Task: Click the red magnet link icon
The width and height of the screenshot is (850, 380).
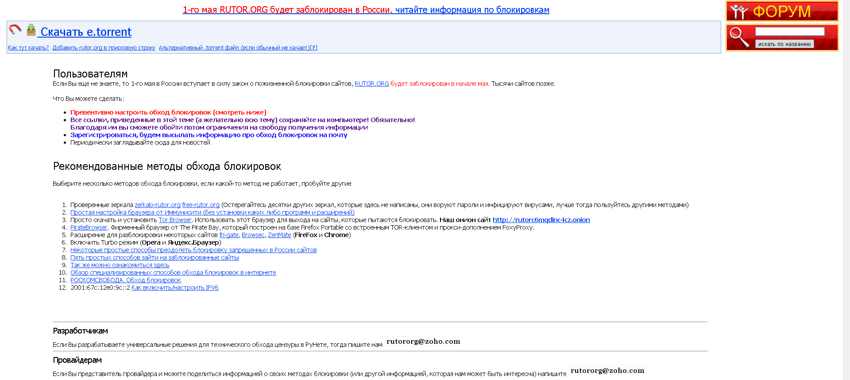Action: click(15, 30)
